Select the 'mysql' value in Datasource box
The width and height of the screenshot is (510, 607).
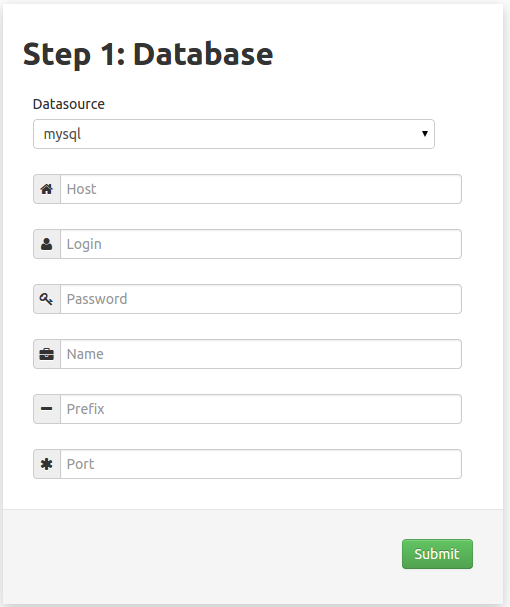pos(62,134)
